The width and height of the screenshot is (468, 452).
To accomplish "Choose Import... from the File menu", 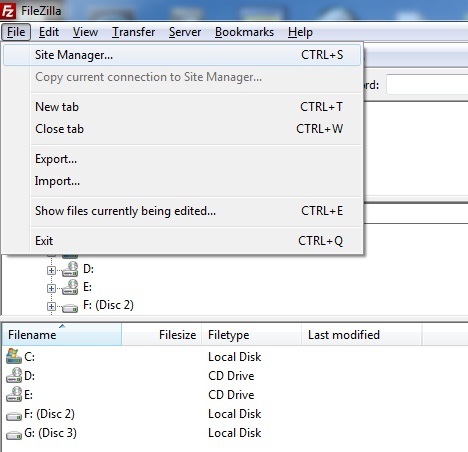I will point(182,181).
